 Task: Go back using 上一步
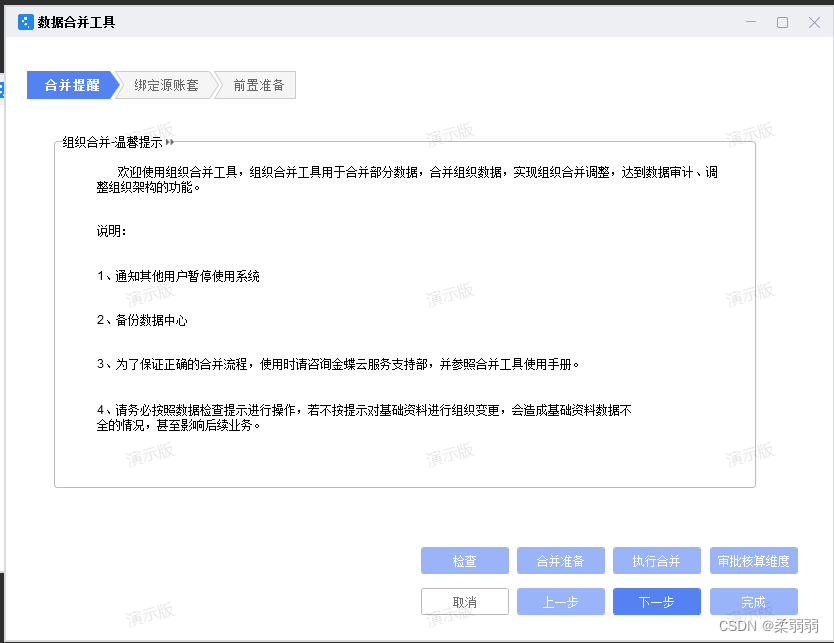560,601
